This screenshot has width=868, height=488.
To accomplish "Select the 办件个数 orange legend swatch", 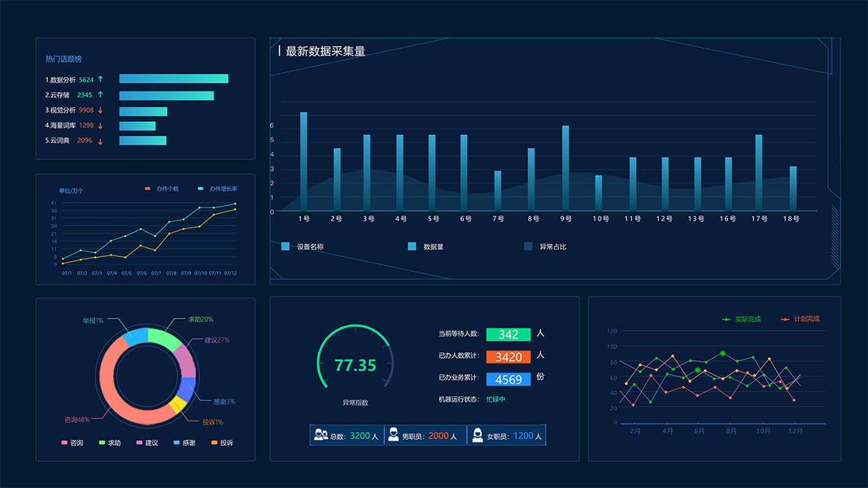I will pyautogui.click(x=147, y=189).
